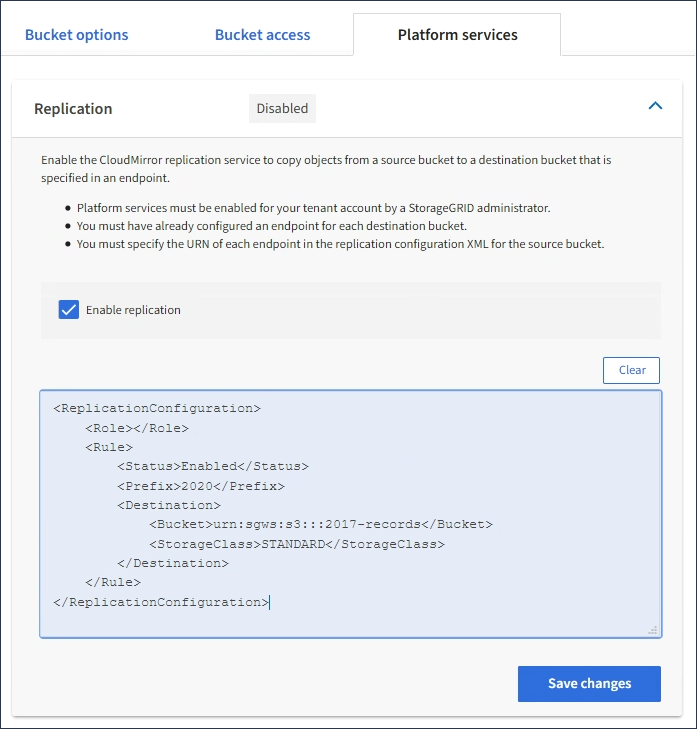Click the StorageClass STANDARD XML line
Image resolution: width=697 pixels, height=729 pixels.
tap(296, 544)
